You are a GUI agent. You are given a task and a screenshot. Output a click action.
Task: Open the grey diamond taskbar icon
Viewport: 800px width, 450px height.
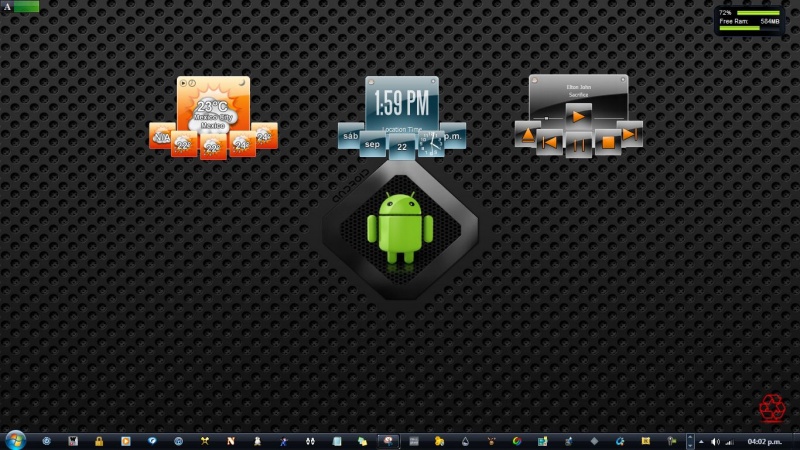(594, 441)
